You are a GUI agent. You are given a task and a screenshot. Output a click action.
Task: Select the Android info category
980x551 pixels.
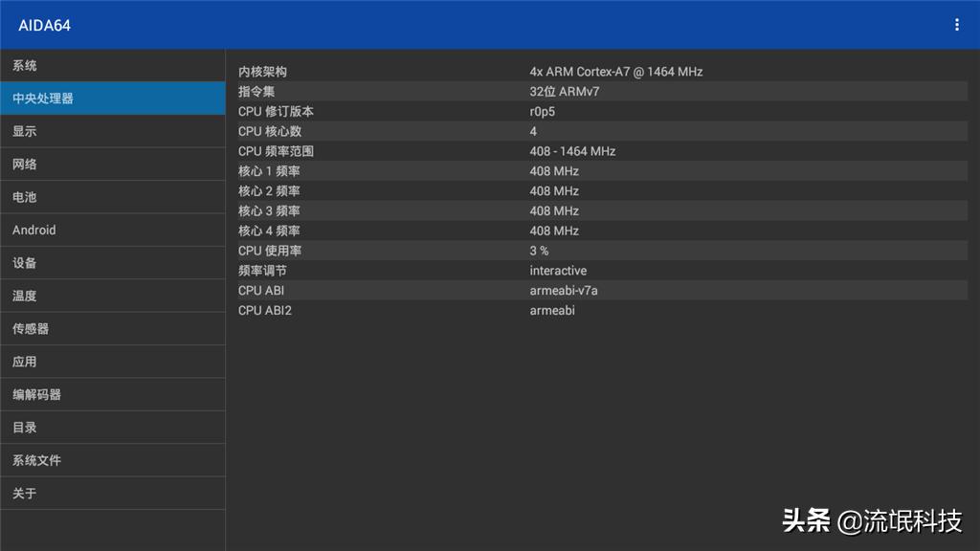pyautogui.click(x=113, y=230)
